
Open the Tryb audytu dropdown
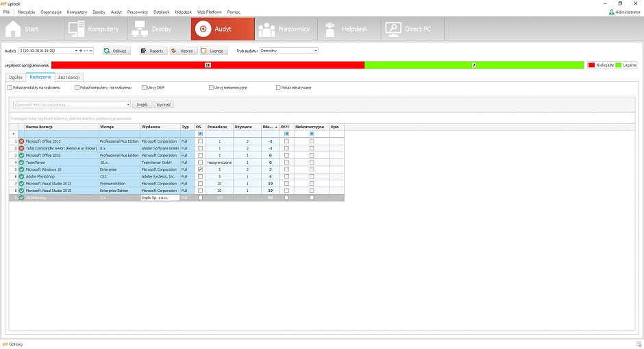pos(315,51)
